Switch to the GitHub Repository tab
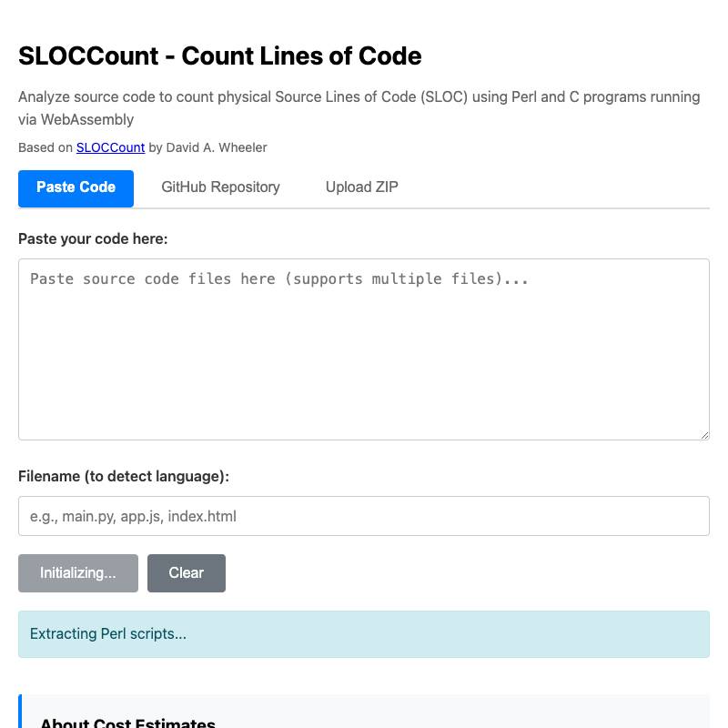Screen dimensions: 728x728 click(220, 187)
